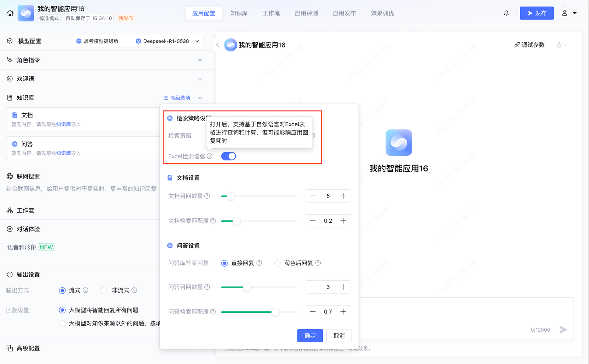Click the 确定 confirm button
Screen dimensions: 589x364
pos(310,336)
